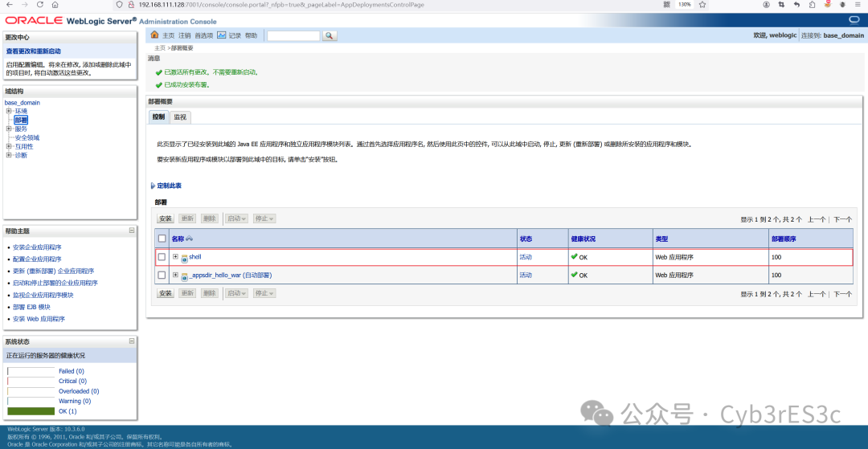The image size is (868, 449).
Task: Click the Failed (0) status link
Action: 72,371
